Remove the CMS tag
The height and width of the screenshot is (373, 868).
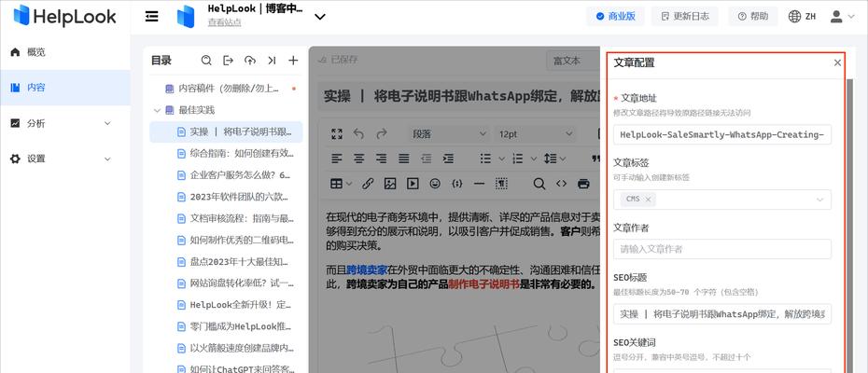(648, 200)
